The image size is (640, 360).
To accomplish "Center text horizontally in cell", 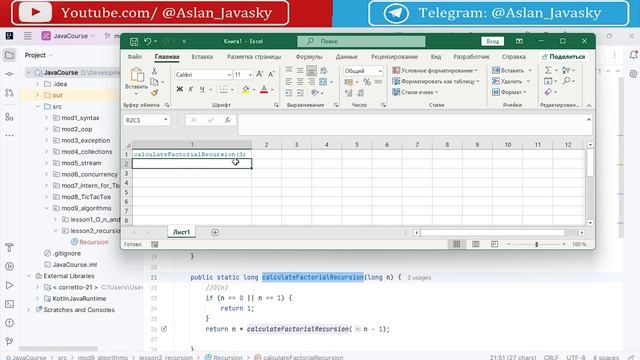I will 300,82.
